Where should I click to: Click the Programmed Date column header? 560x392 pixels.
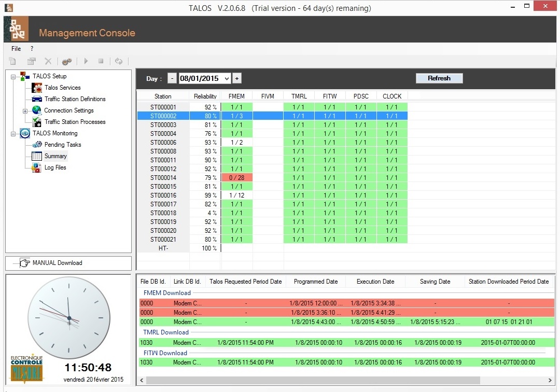tap(316, 282)
